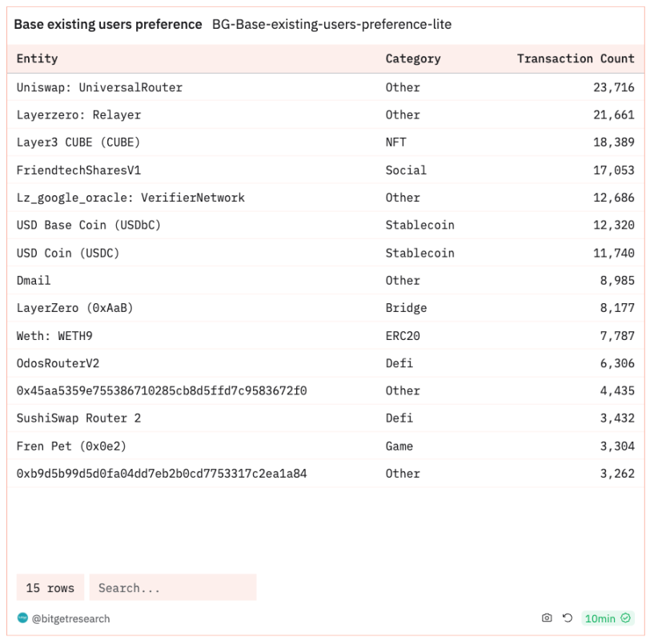Select the Uniswap: UniversalRouter row
This screenshot has height=644, width=650.
click(99, 87)
